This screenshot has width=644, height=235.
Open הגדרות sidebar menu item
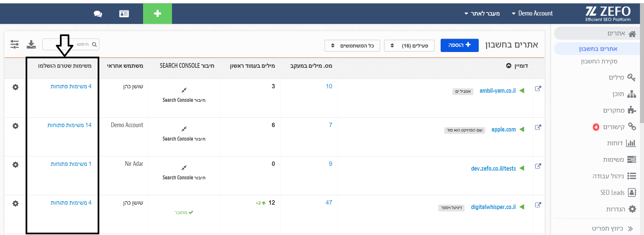[x=621, y=209]
